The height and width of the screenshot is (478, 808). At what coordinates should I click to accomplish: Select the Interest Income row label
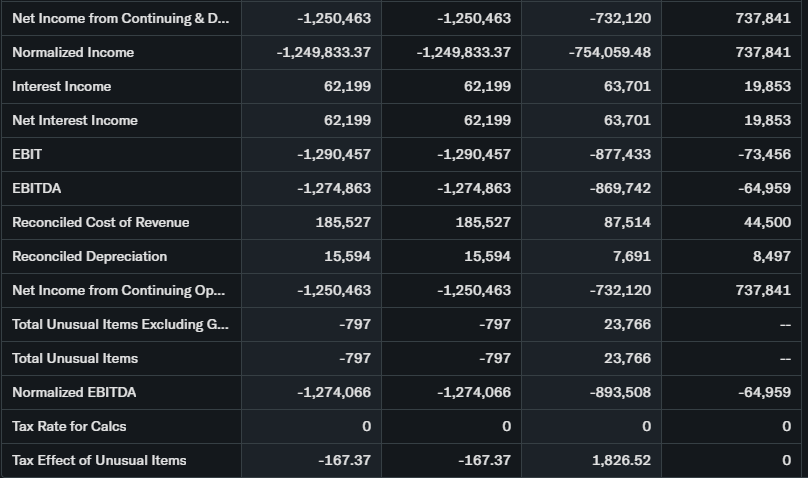coord(62,86)
